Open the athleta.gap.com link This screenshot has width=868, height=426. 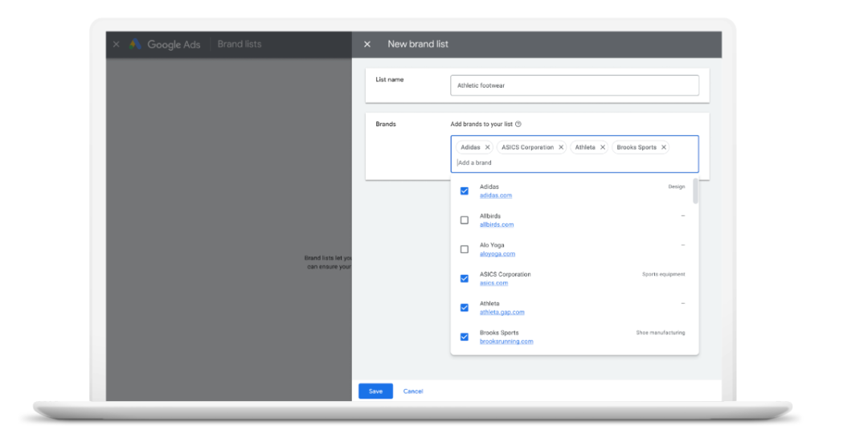[502, 313]
